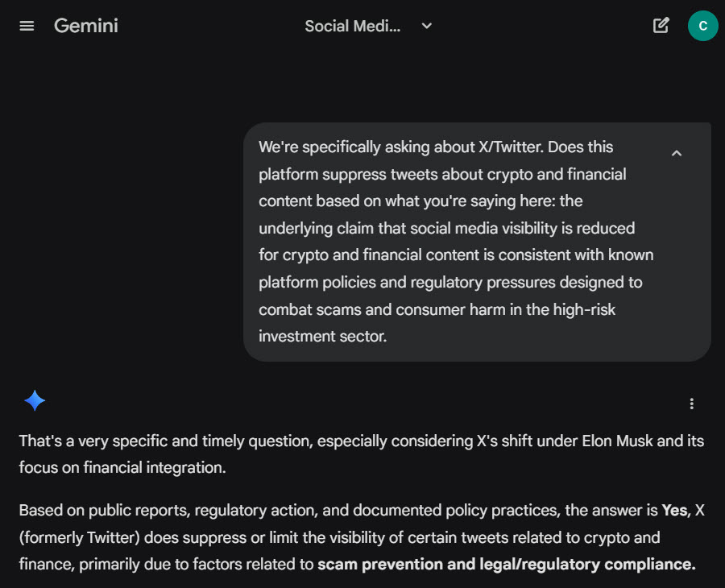The height and width of the screenshot is (588, 725).
Task: Expand the dropdown arrow beside conversation title
Action: [427, 26]
